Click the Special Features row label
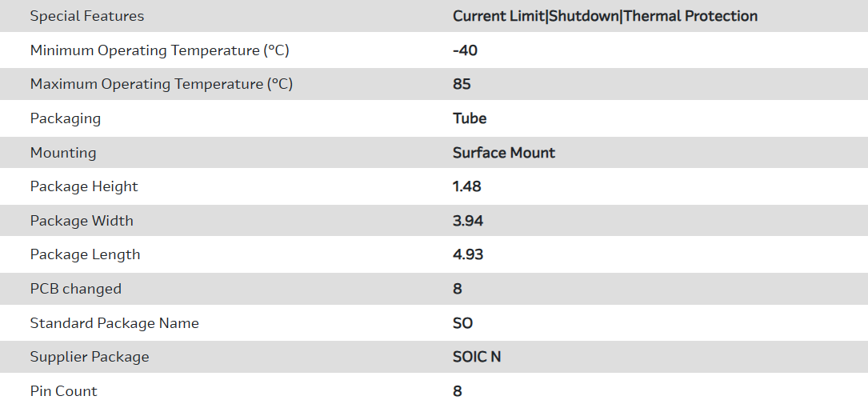Viewport: 868px width, 408px height. 87,16
